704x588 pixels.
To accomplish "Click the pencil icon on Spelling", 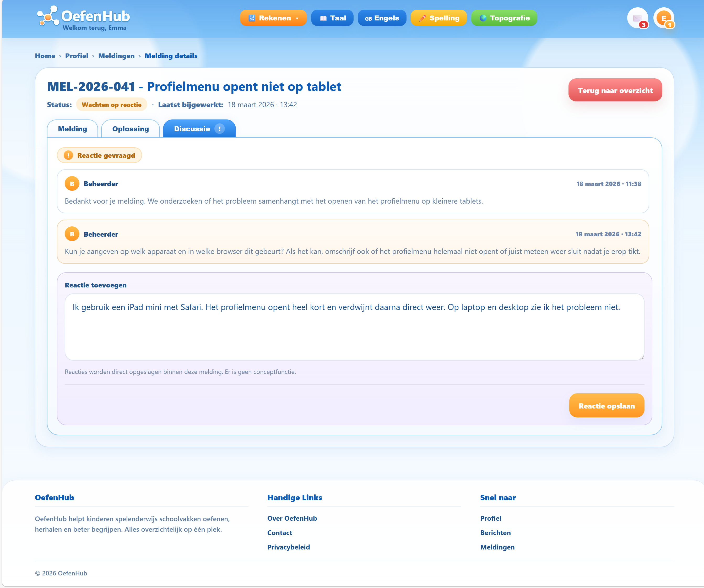I will point(423,18).
